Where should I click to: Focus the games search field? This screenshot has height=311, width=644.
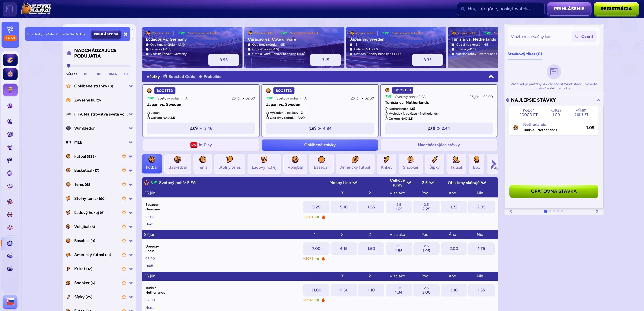(501, 9)
